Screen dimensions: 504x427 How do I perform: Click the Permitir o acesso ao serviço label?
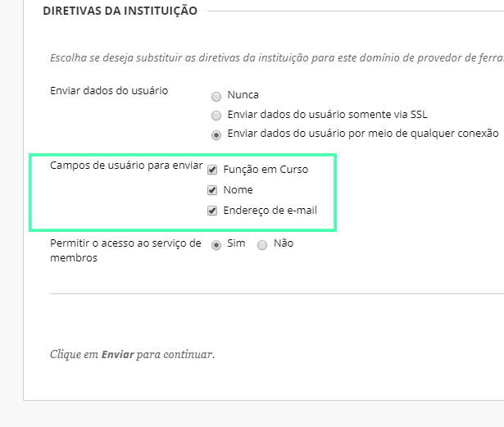click(125, 250)
